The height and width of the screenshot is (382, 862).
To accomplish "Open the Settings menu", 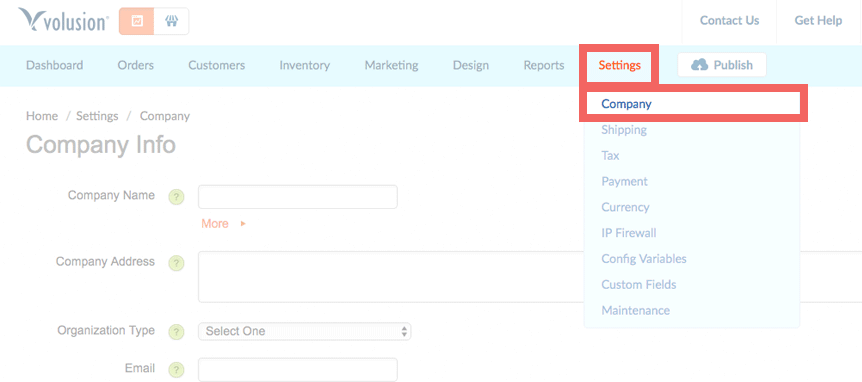I will pyautogui.click(x=620, y=65).
